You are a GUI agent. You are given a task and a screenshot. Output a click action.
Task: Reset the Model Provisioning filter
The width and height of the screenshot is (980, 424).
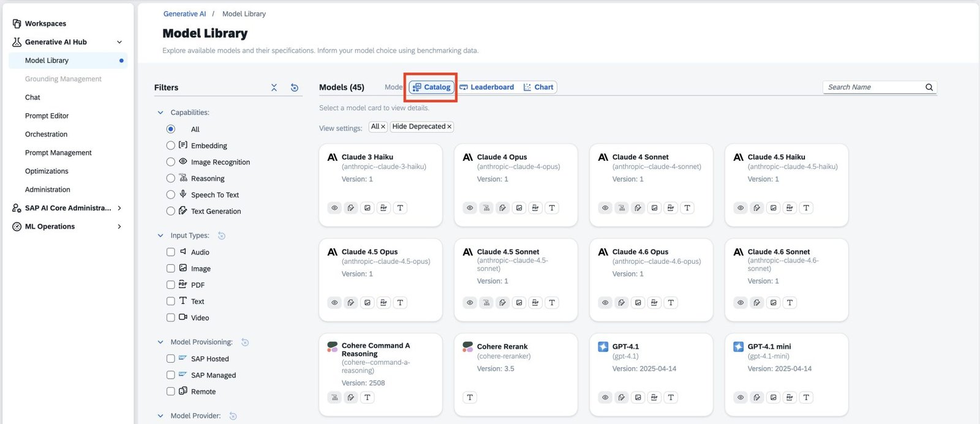pos(245,342)
